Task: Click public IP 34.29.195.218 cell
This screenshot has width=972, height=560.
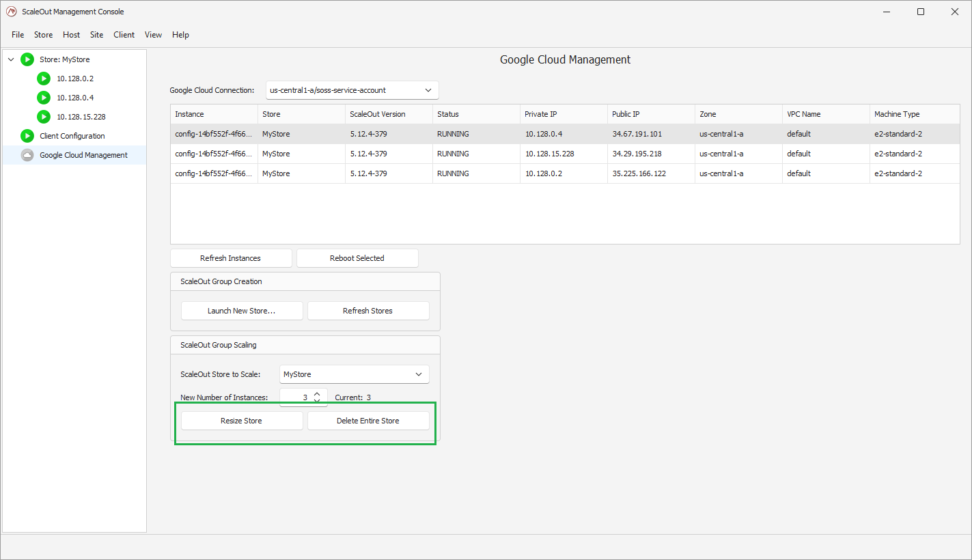Action: [x=651, y=154]
